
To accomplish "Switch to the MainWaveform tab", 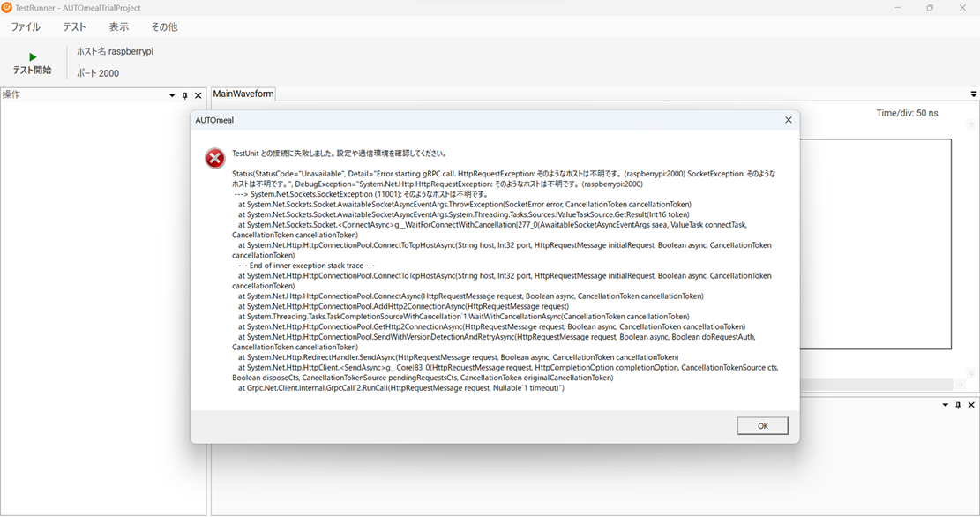I will tap(243, 94).
